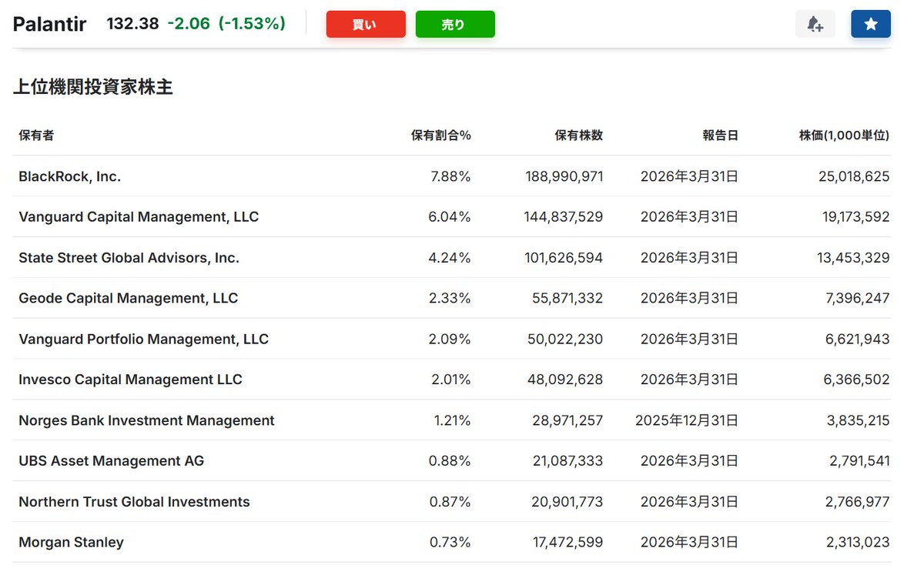The image size is (924, 582).
Task: Click the 保有割合% column header
Action: click(440, 135)
